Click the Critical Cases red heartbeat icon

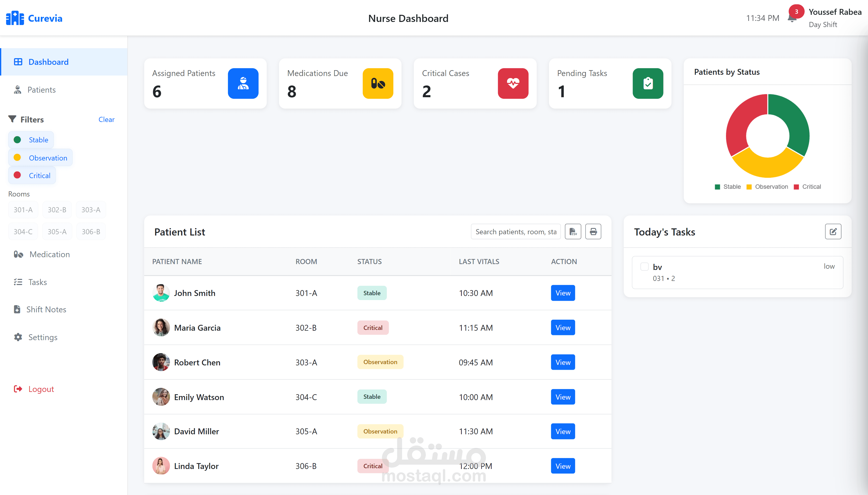513,83
